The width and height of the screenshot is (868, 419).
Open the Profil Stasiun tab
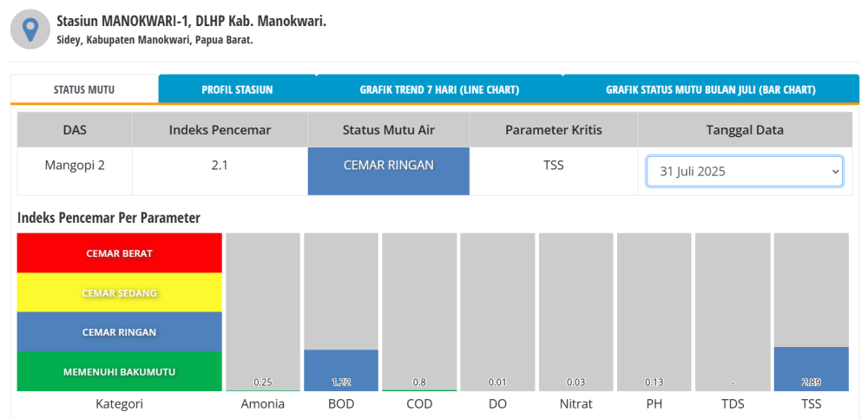[x=237, y=89]
